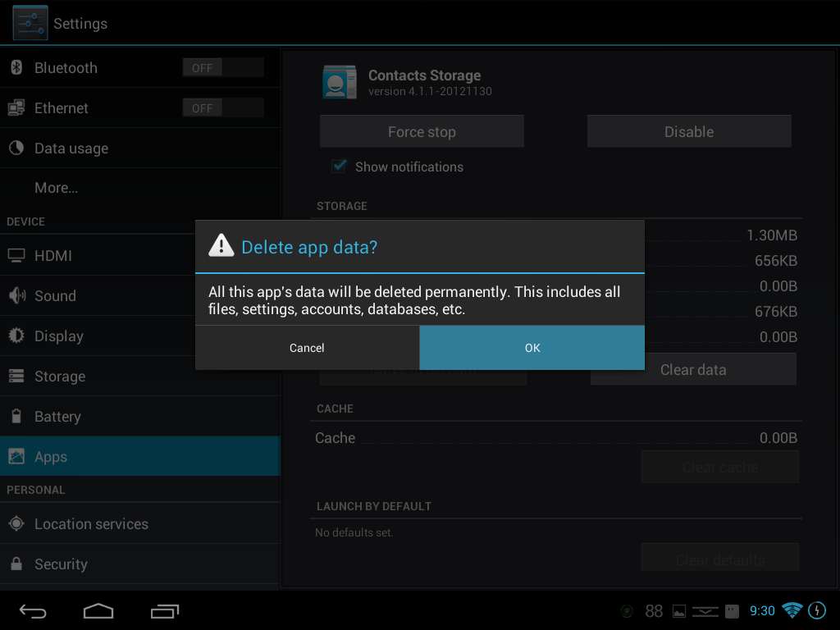The height and width of the screenshot is (630, 840).
Task: Tap the Recent apps navigation button
Action: tap(163, 611)
